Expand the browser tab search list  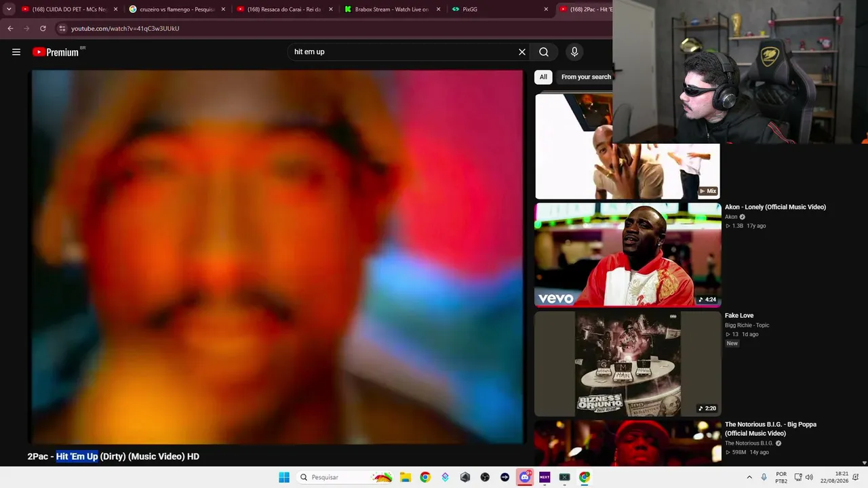[x=9, y=9]
